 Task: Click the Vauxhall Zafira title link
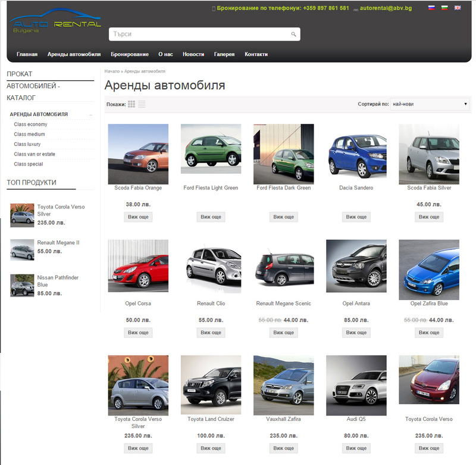284,419
